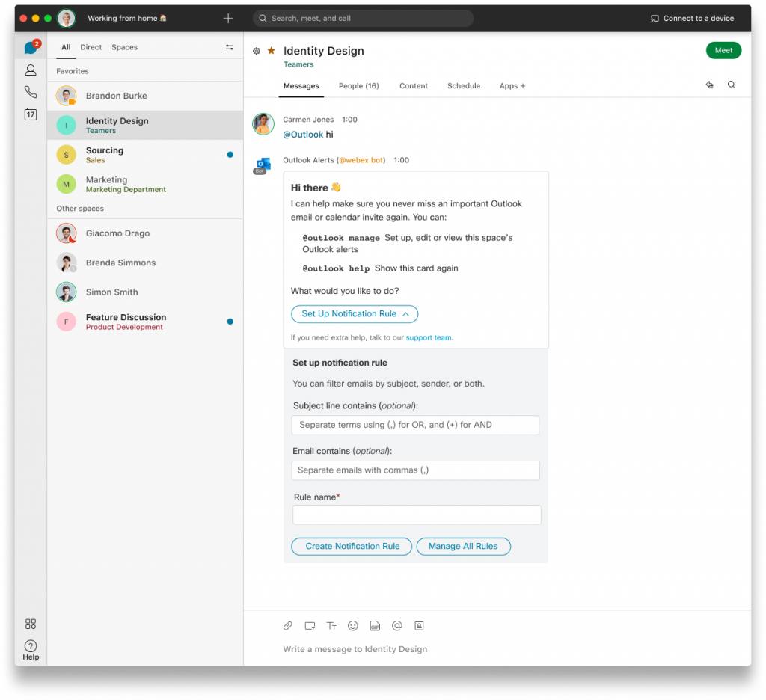Open the GIF picker icon

(x=374, y=626)
